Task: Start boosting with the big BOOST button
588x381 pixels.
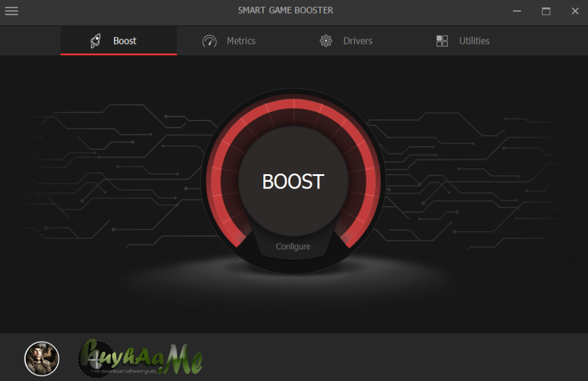Action: pyautogui.click(x=293, y=181)
